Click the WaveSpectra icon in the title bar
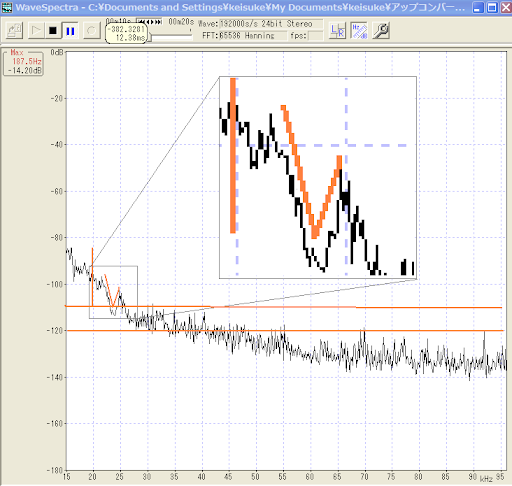 (x=7, y=7)
